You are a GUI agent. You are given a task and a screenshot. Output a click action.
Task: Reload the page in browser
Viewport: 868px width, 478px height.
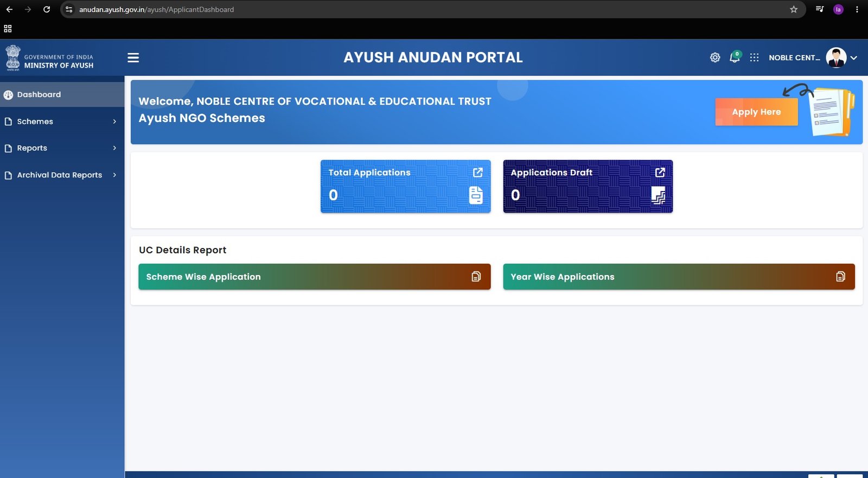click(x=47, y=9)
